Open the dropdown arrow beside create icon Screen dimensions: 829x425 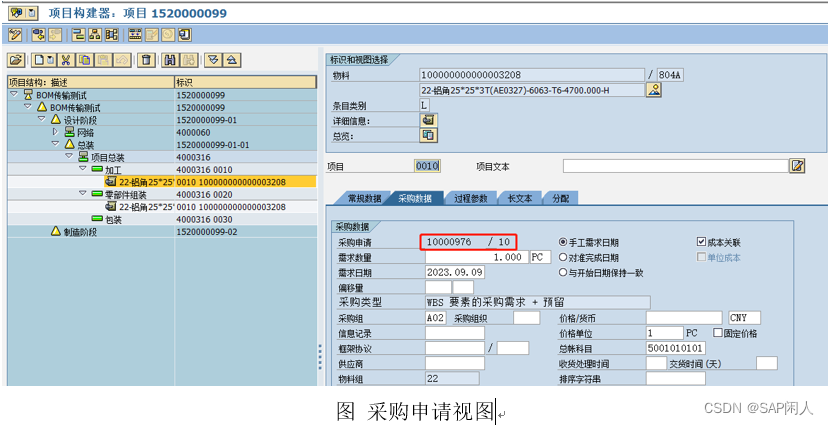tap(50, 60)
